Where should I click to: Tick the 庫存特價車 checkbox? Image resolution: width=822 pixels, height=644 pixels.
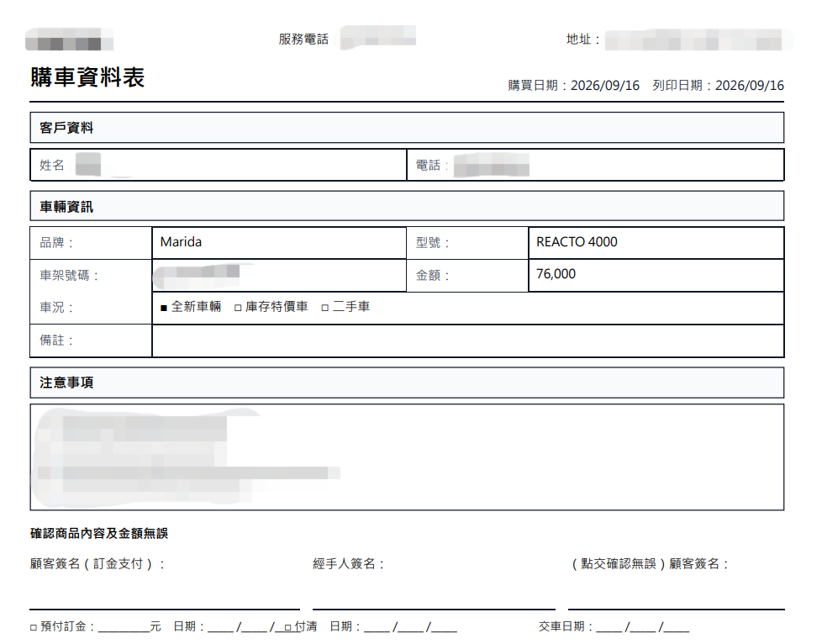pyautogui.click(x=238, y=308)
